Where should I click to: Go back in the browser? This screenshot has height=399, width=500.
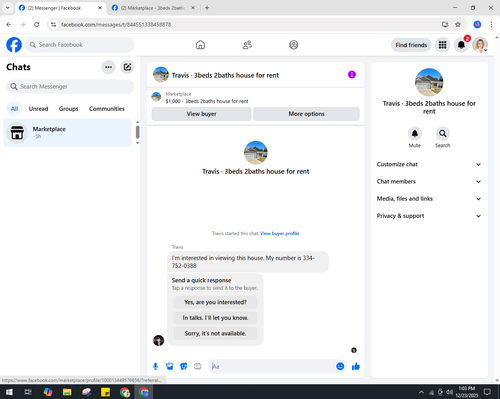click(x=9, y=24)
